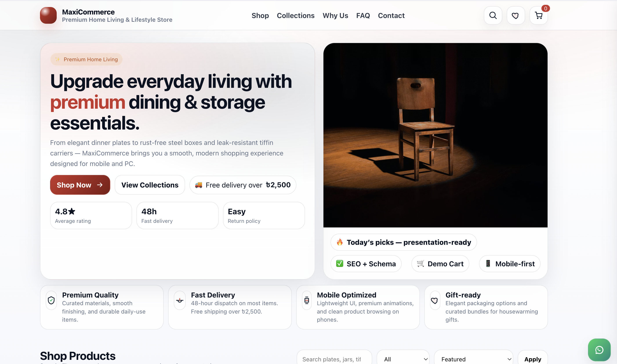The height and width of the screenshot is (364, 617).
Task: Click the fire emoji in Today's picks
Action: click(340, 242)
